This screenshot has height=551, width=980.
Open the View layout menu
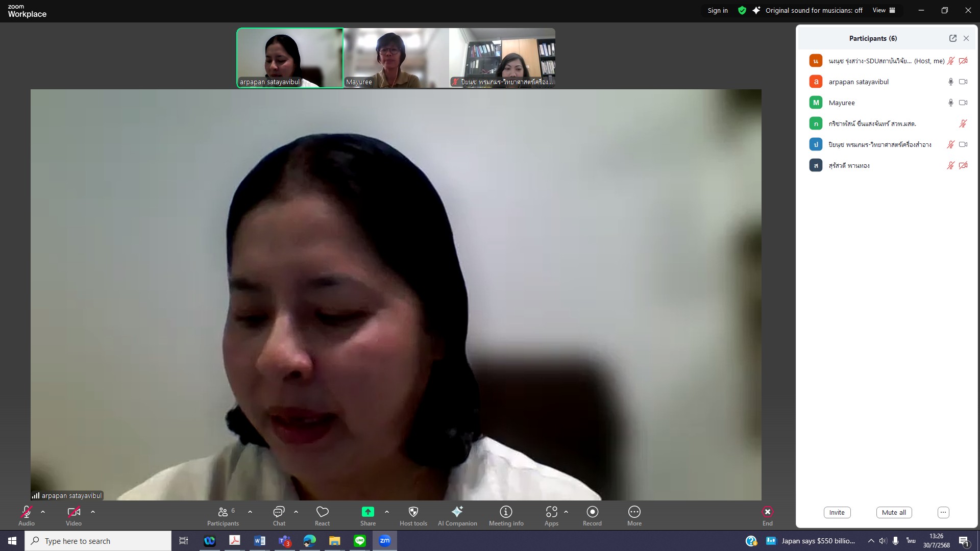tap(884, 10)
